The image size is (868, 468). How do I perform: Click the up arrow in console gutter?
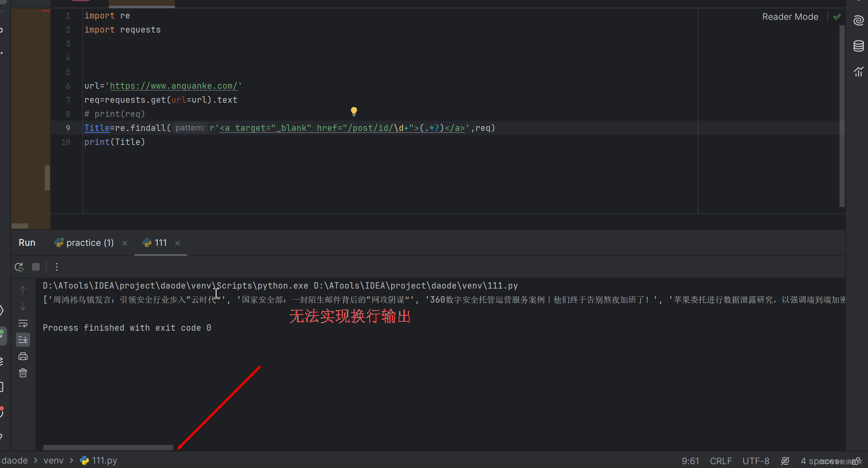pyautogui.click(x=23, y=290)
